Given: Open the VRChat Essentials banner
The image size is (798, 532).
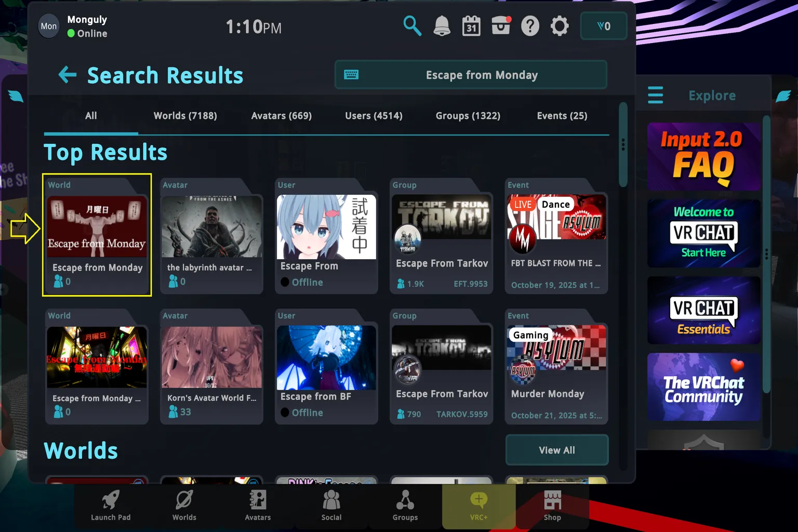Looking at the screenshot, I should point(703,310).
